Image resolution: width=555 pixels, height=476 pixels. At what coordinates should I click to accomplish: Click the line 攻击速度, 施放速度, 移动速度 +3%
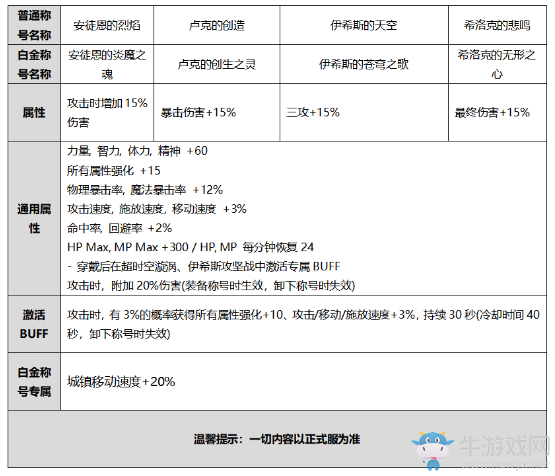[157, 209]
